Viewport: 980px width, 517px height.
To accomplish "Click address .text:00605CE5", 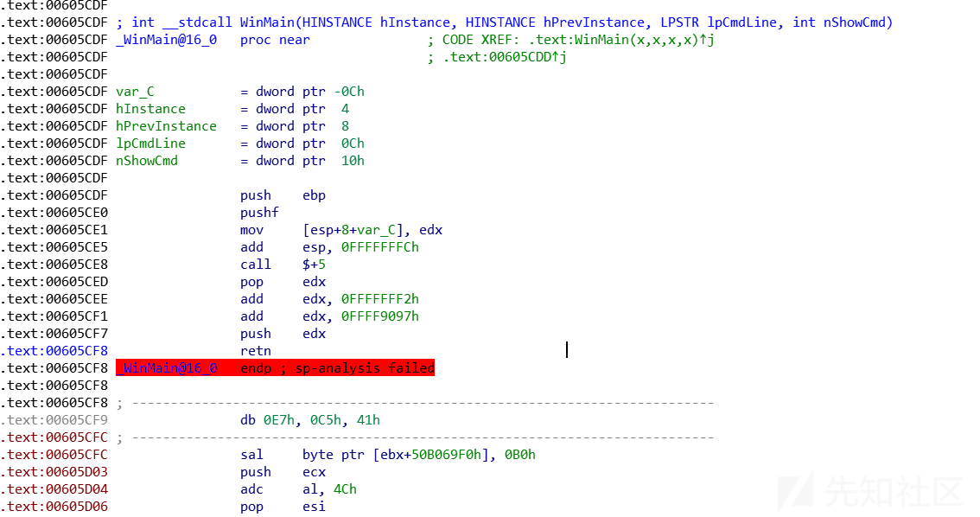I will 54,247.
